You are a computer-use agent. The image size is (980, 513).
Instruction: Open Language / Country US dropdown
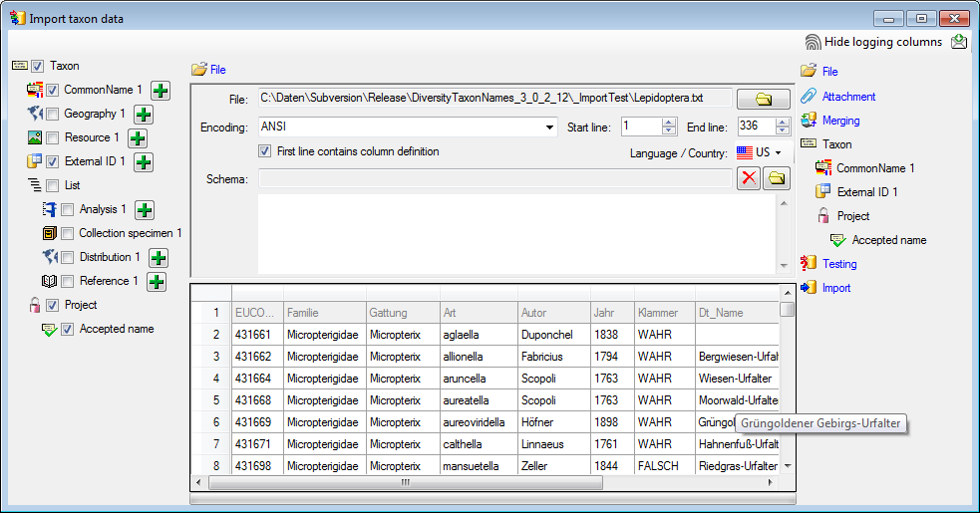759,152
